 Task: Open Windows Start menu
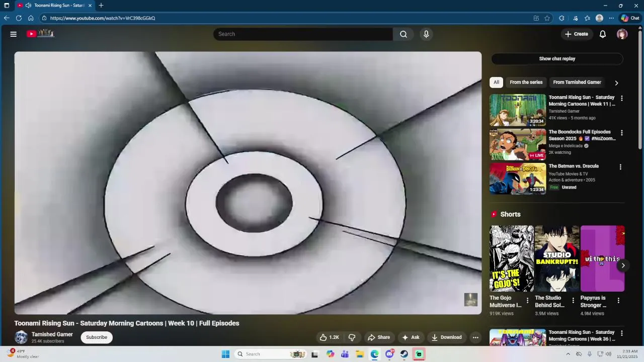[x=225, y=354]
